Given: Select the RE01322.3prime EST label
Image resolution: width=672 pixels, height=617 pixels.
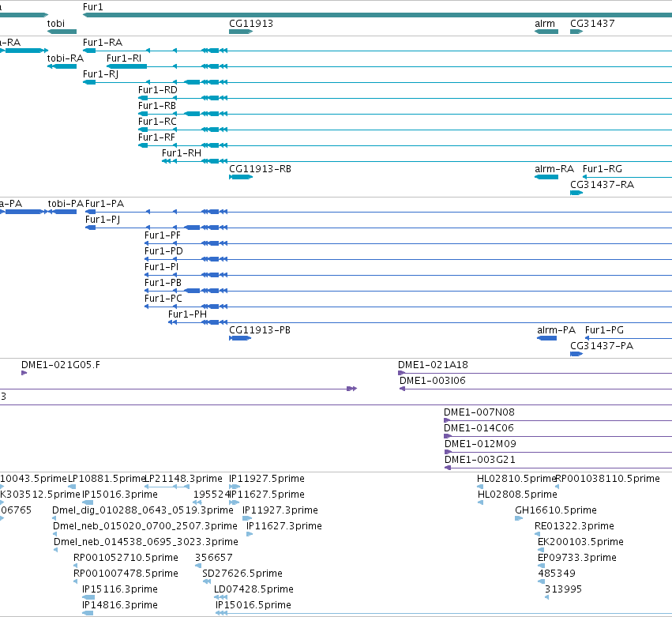Looking at the screenshot, I should pyautogui.click(x=574, y=526).
